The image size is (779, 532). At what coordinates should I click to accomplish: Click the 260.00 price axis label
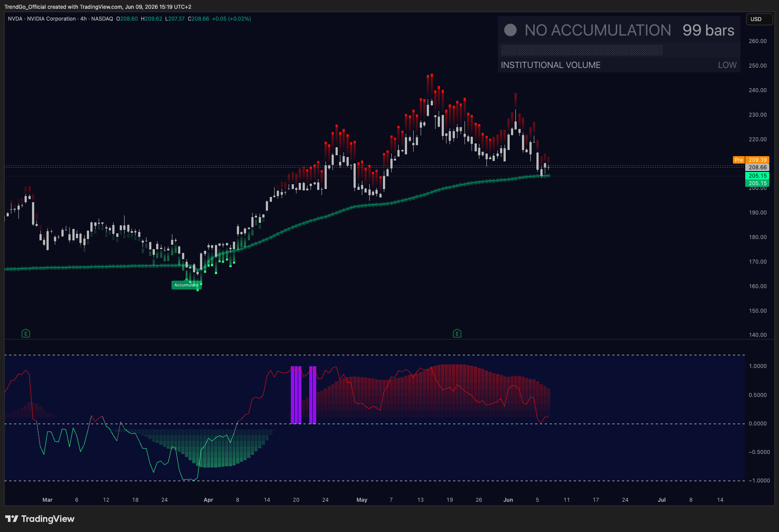[758, 41]
